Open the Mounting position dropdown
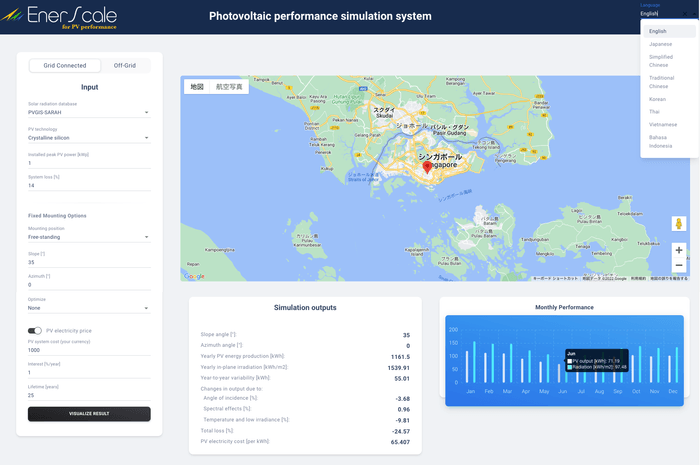Viewport: 700px width, 465px height. pyautogui.click(x=89, y=237)
